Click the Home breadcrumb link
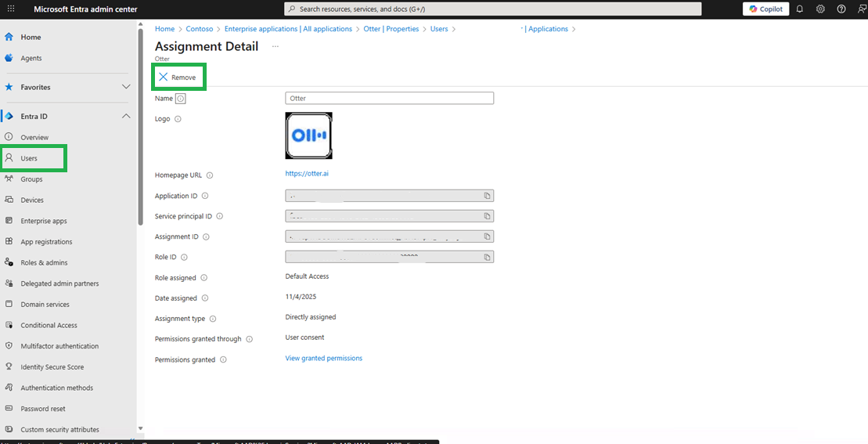The height and width of the screenshot is (444, 868). tap(164, 29)
